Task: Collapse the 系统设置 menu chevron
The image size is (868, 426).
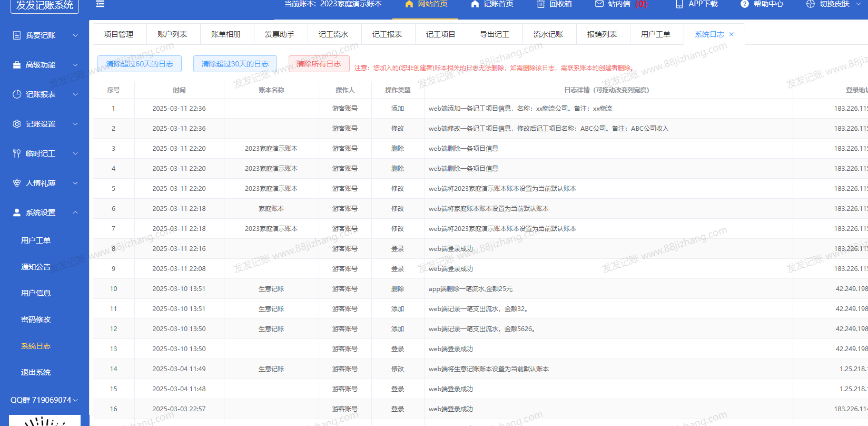Action: [75, 212]
